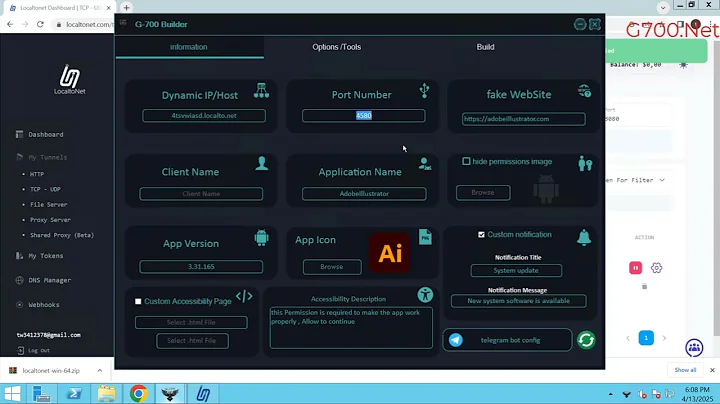This screenshot has width=720, height=404.
Task: Click Show all in the downloads bar
Action: point(685,370)
